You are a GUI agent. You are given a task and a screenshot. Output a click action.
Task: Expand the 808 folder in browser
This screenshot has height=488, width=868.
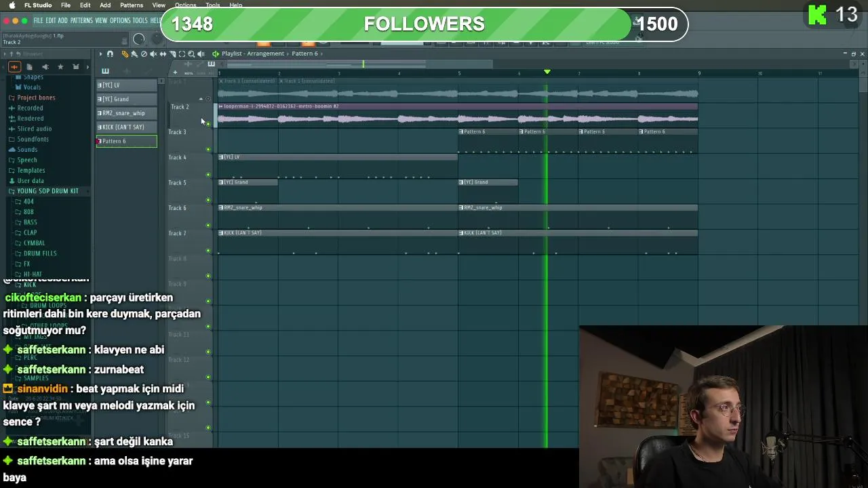tap(28, 212)
